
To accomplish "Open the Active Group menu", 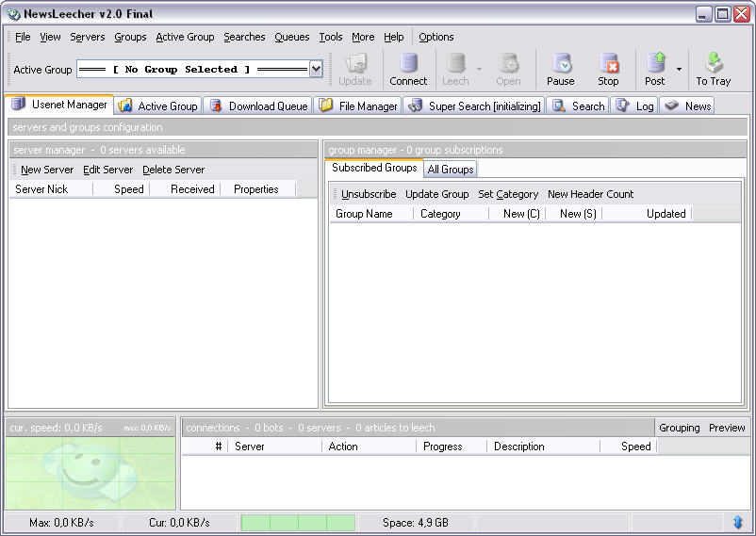I will click(185, 37).
